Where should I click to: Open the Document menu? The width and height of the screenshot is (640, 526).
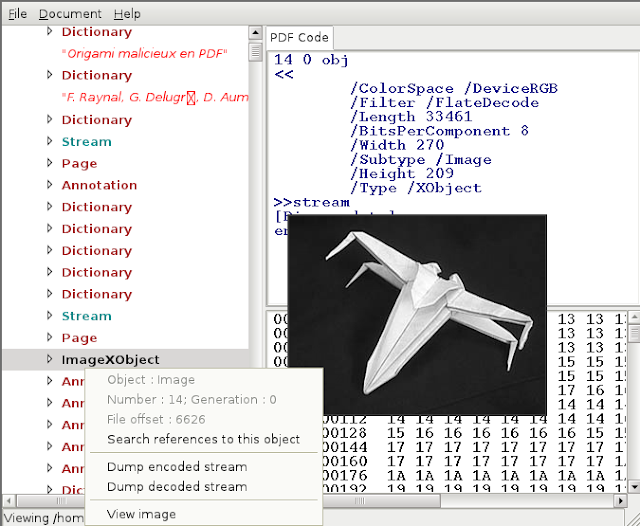[x=70, y=14]
